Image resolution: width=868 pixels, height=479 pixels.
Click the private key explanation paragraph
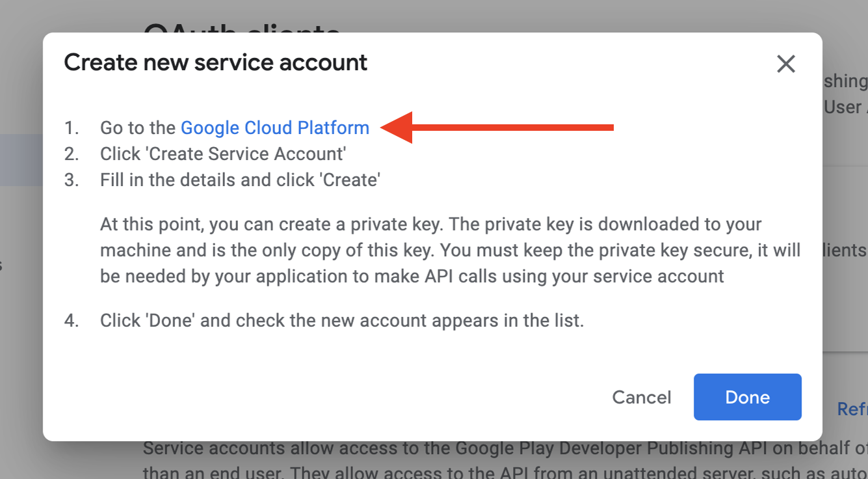pos(450,250)
